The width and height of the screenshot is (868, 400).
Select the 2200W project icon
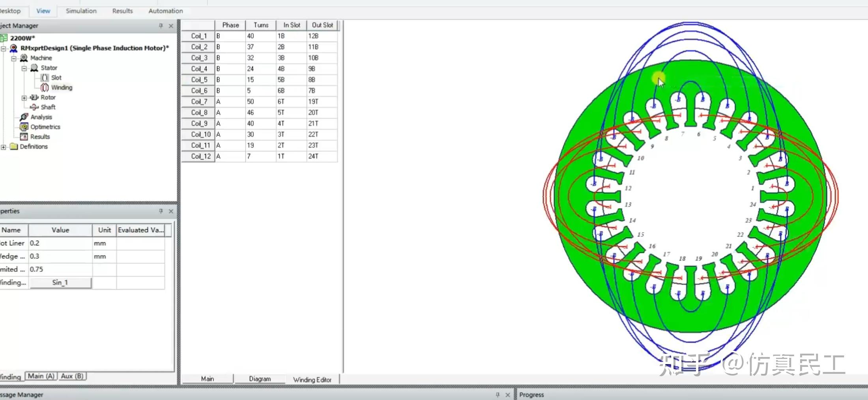coord(4,38)
